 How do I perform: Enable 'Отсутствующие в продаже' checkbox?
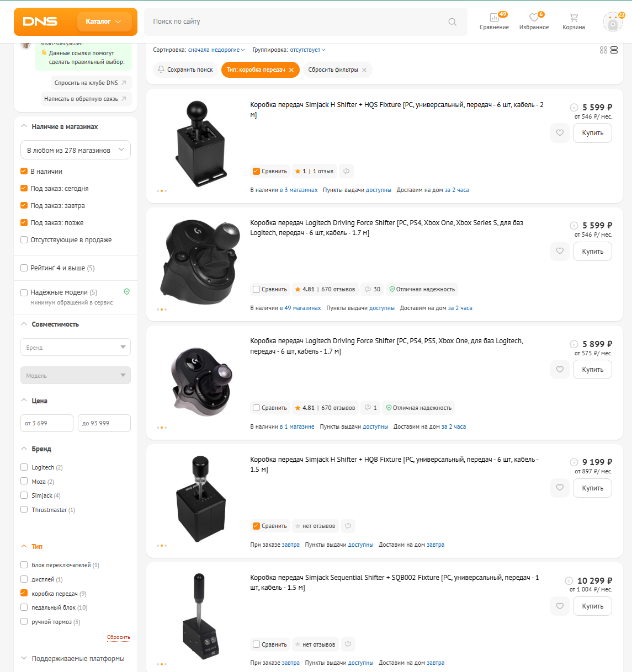point(24,239)
